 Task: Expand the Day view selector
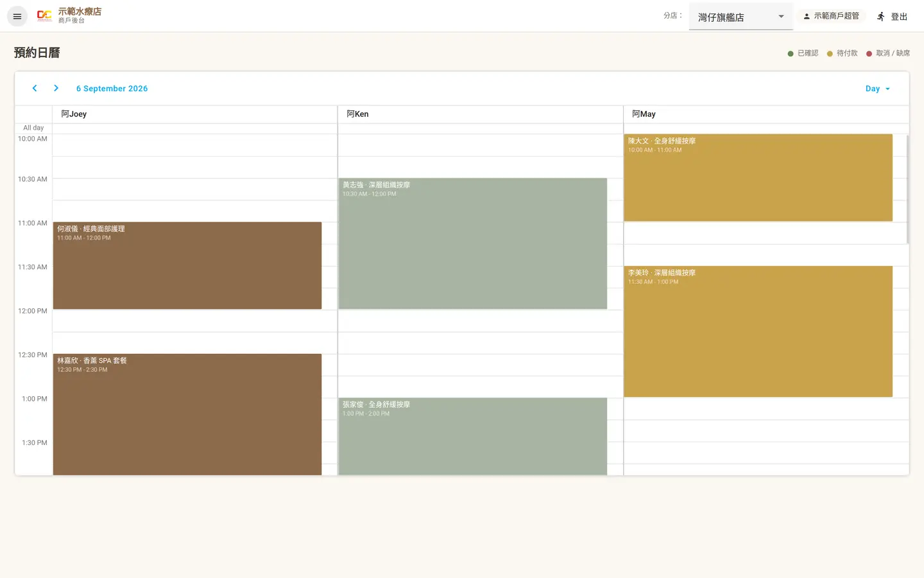878,89
